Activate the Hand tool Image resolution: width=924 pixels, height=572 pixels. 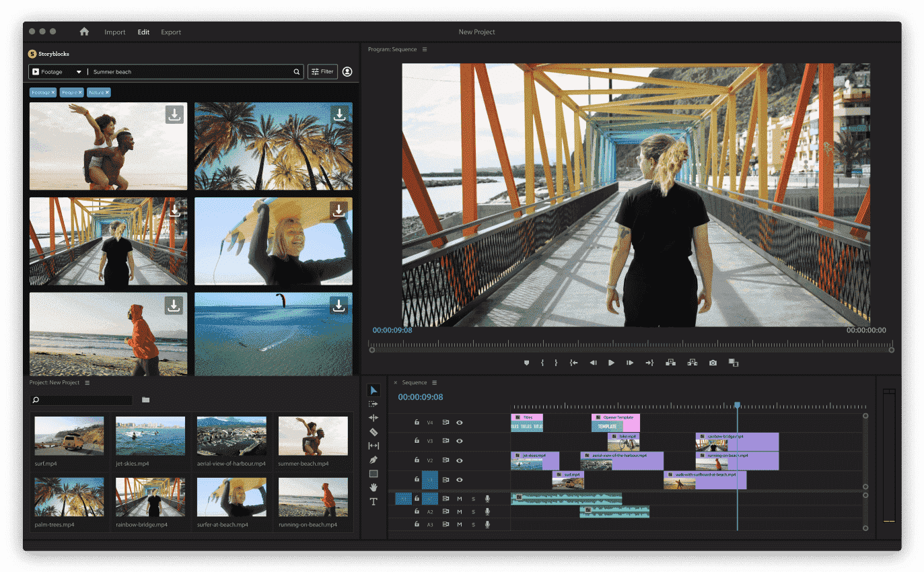point(374,488)
